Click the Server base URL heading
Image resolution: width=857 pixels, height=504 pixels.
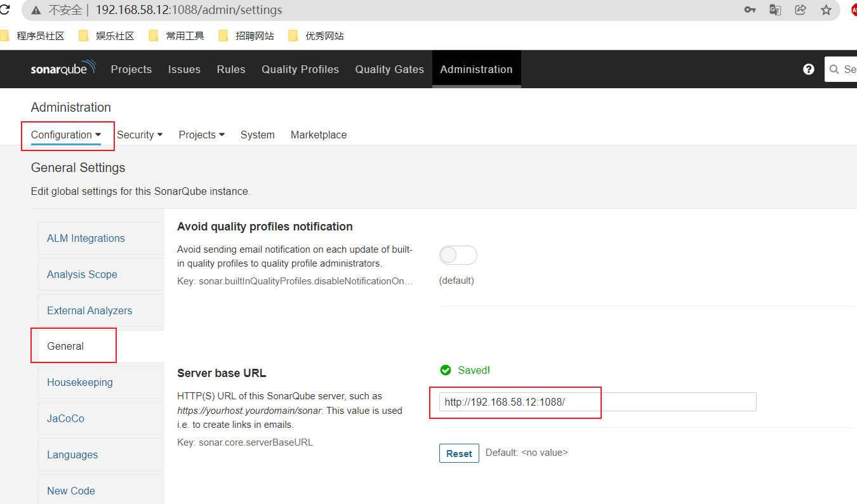tap(222, 373)
